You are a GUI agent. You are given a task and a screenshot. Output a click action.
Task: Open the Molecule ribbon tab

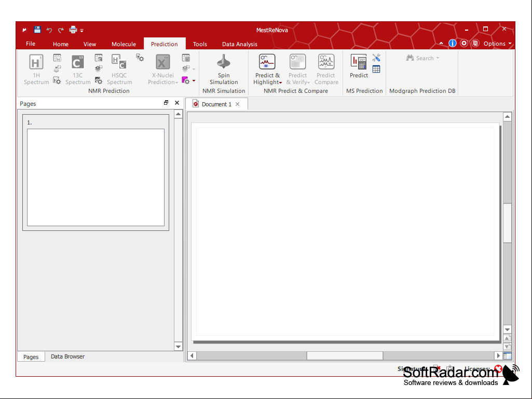point(124,44)
